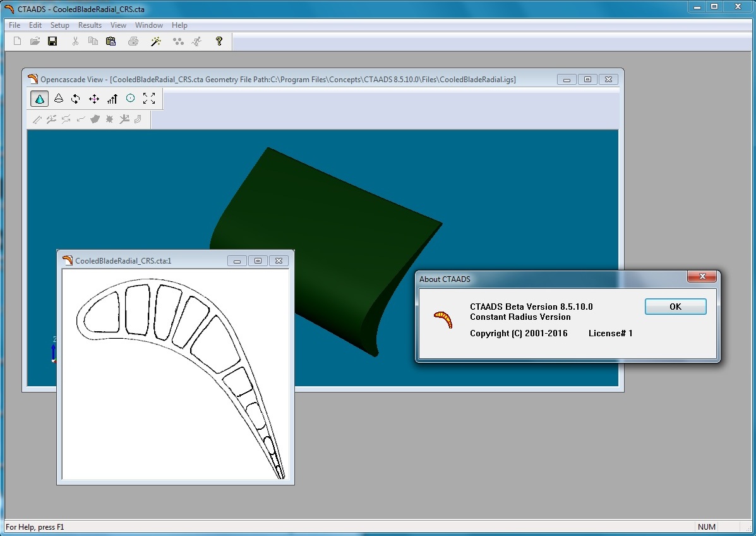
Task: Click the CTAADS logo in About dialog
Action: tap(443, 319)
